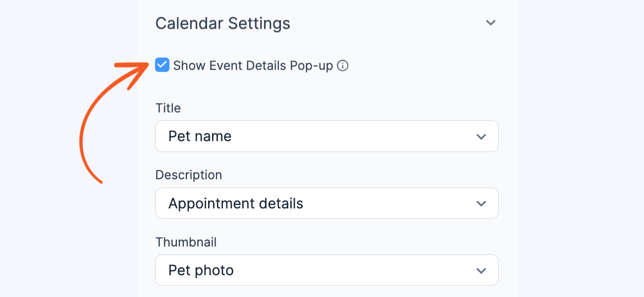
Task: Open the Thumbnail dropdown showing Pet photo
Action: (327, 270)
